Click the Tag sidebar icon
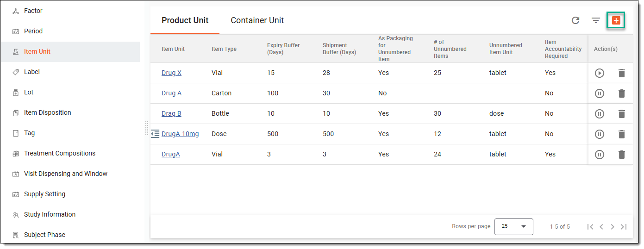Image resolution: width=644 pixels, height=249 pixels. [16, 133]
